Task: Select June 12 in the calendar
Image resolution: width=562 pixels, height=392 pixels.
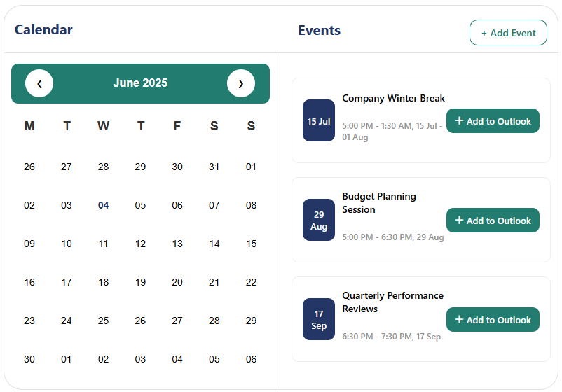Action: coord(140,244)
